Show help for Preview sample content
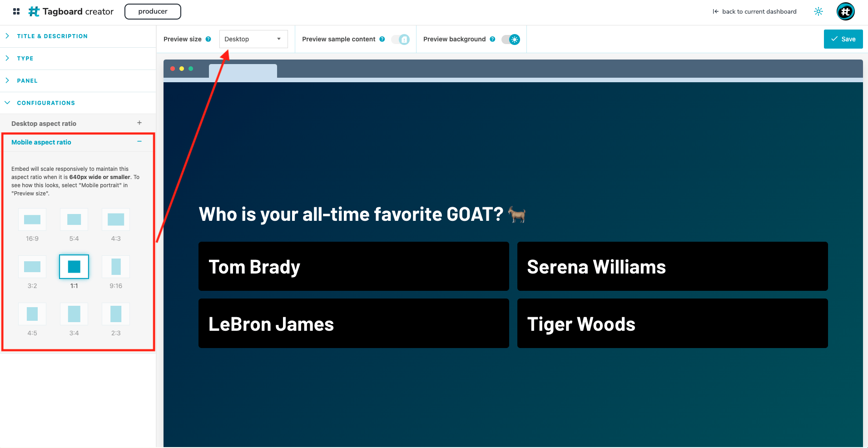The image size is (868, 448). [x=382, y=39]
